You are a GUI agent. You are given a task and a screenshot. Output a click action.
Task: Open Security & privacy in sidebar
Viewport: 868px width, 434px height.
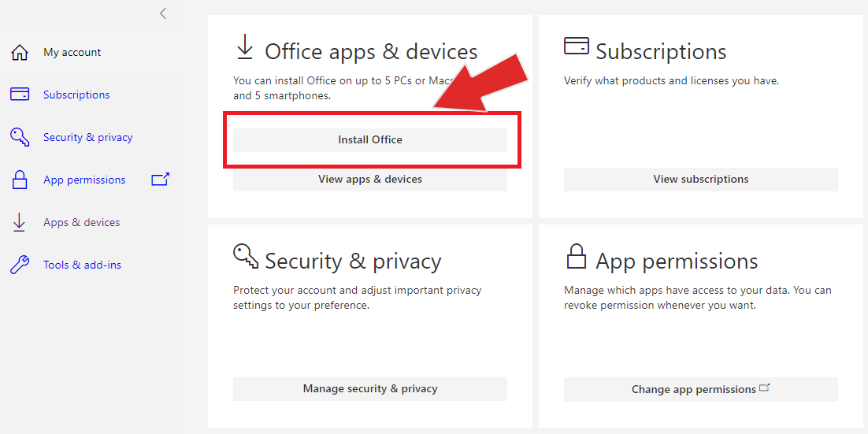click(x=88, y=137)
